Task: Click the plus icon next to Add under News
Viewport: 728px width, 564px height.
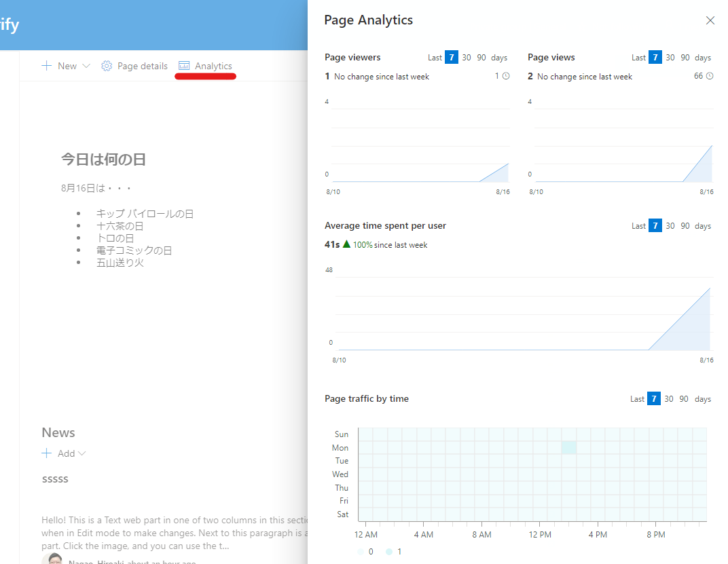Action: (x=46, y=453)
